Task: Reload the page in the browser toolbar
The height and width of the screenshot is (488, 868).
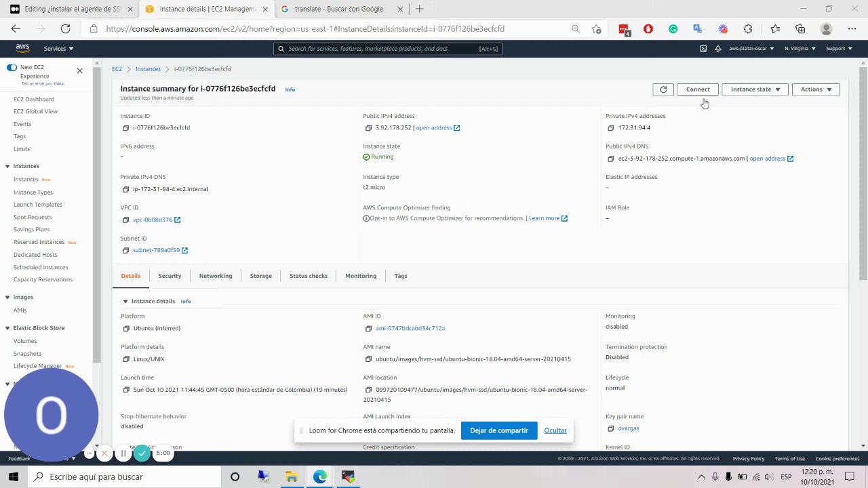Action: pos(65,29)
